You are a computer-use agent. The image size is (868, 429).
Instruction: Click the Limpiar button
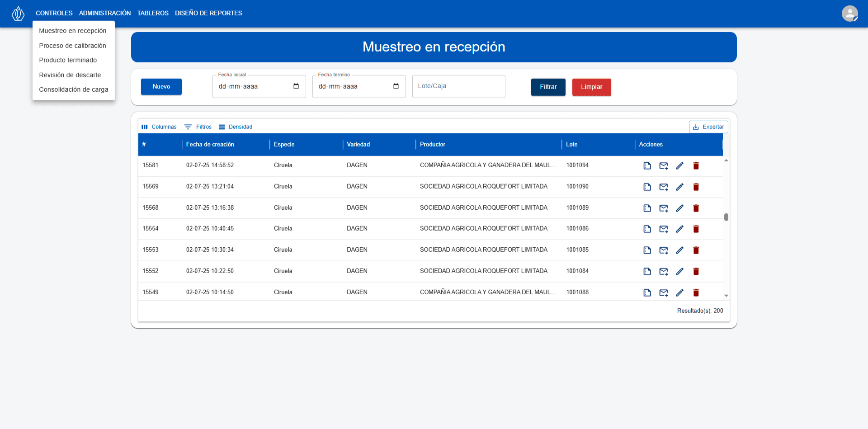[591, 87]
